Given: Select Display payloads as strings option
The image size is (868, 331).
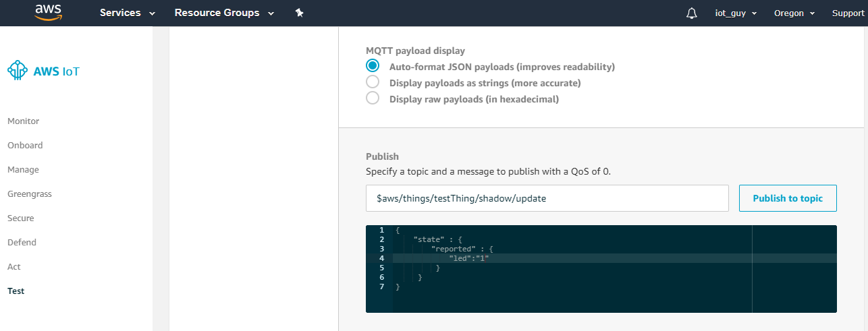Looking at the screenshot, I should pos(373,82).
